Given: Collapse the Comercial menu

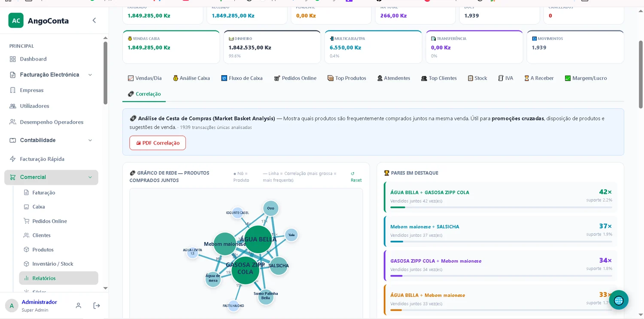Looking at the screenshot, I should coord(51,177).
